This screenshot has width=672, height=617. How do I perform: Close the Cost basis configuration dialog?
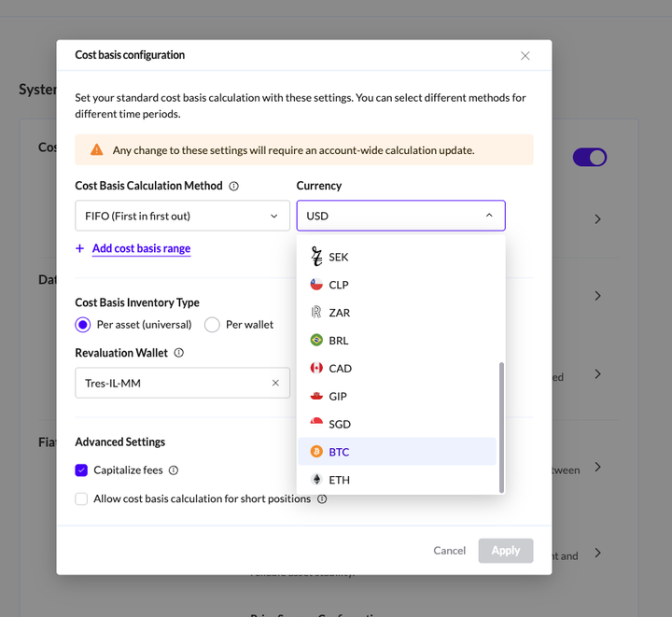pos(525,56)
